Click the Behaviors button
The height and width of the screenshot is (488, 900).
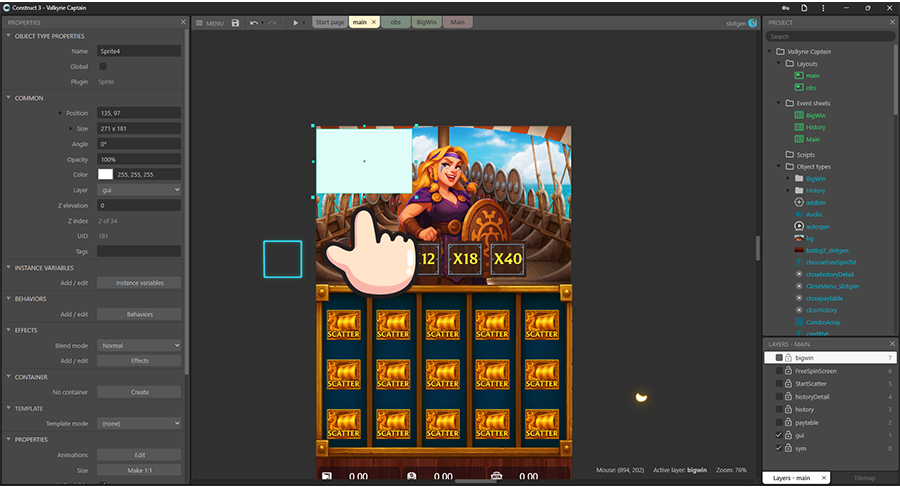[x=139, y=314]
